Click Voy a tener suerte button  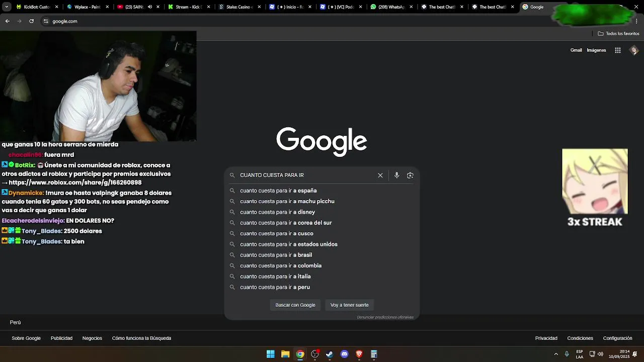tap(350, 305)
